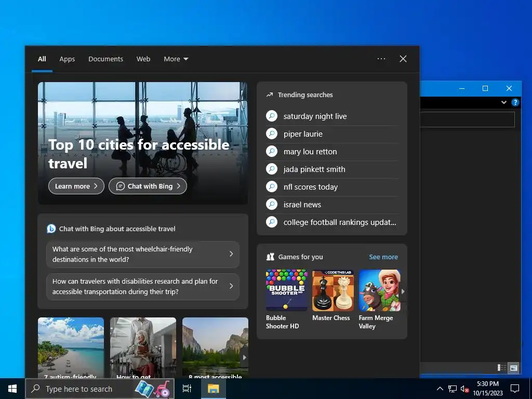532x399 pixels.
Task: Click the search icon beside jada pinkett smith
Action: coord(272,169)
